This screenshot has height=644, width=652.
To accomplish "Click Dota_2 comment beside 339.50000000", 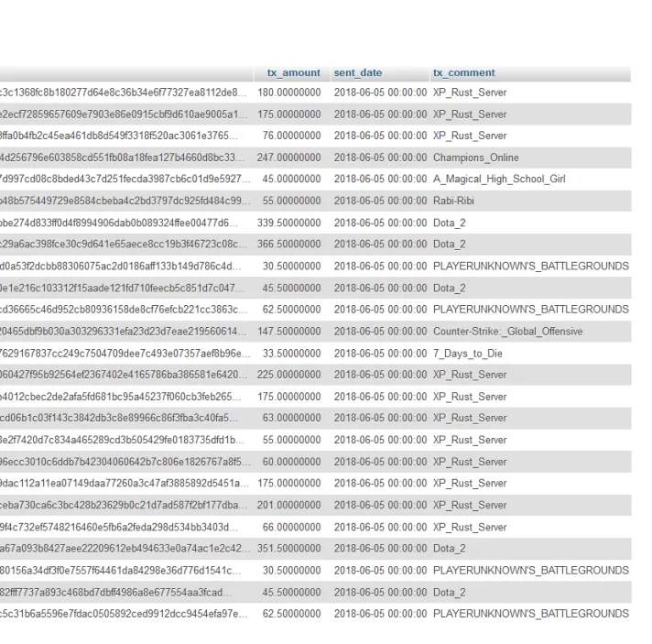I will click(x=449, y=223).
